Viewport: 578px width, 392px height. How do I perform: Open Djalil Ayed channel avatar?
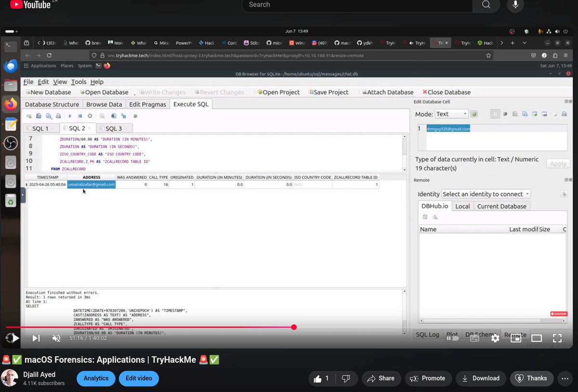point(10,379)
